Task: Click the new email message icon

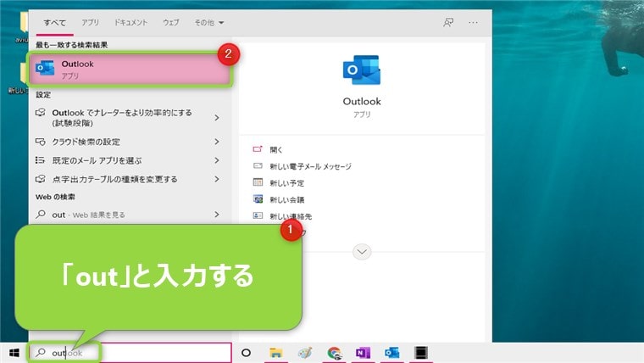Action: 258,166
